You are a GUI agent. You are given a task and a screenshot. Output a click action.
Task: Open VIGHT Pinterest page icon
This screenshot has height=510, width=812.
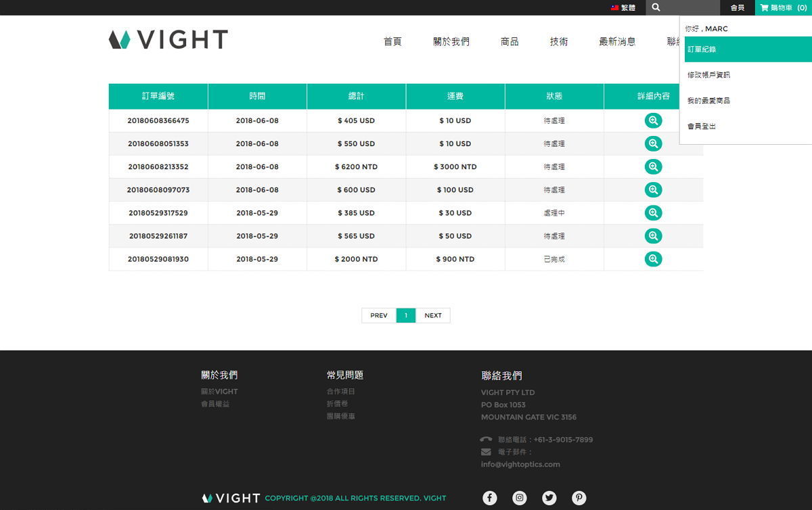click(x=579, y=498)
